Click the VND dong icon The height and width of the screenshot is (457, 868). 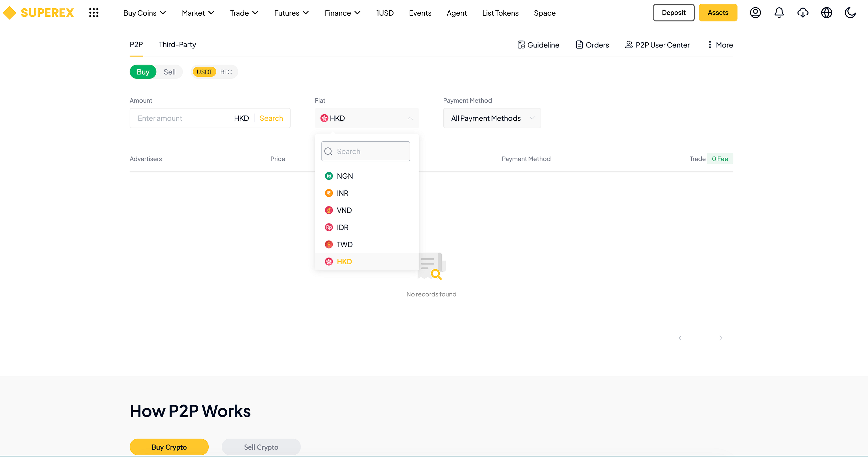(x=329, y=210)
